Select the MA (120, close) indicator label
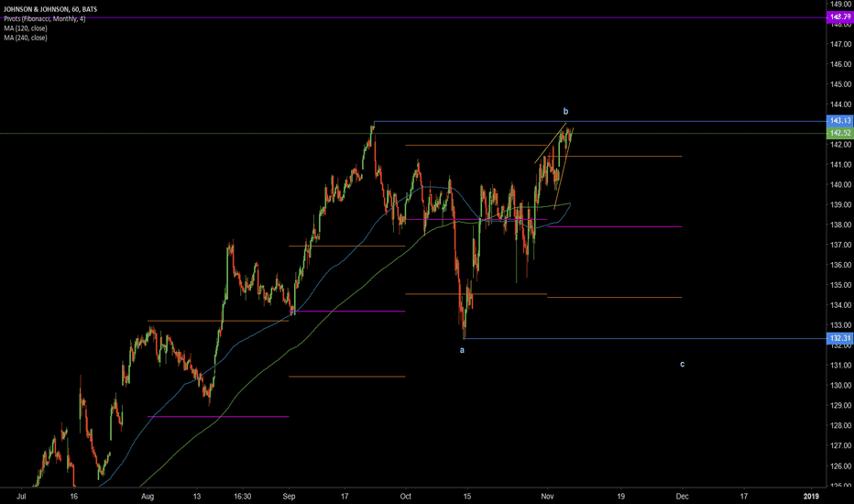This screenshot has height=504, width=854. 26,28
